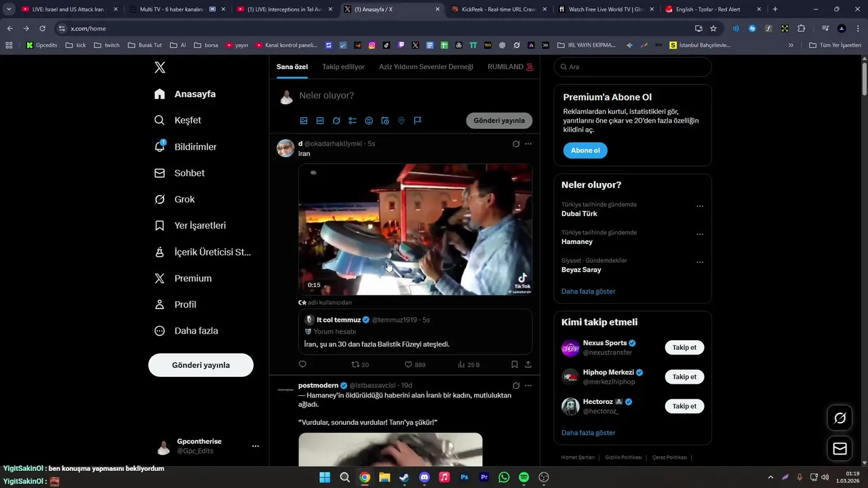
Task: Open options for Dubai Türk trend
Action: click(x=700, y=207)
